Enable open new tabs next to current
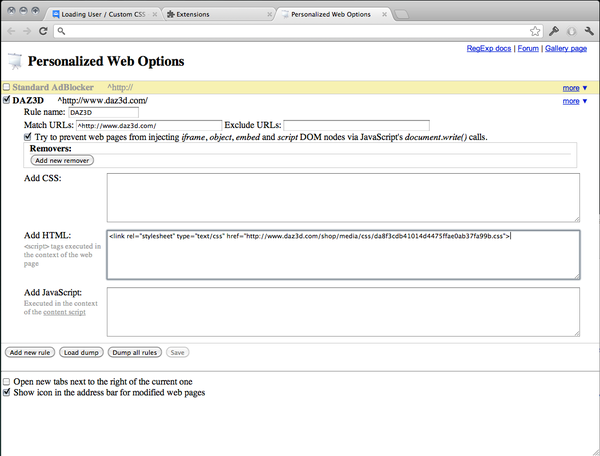Image resolution: width=600 pixels, height=456 pixels. [7, 382]
